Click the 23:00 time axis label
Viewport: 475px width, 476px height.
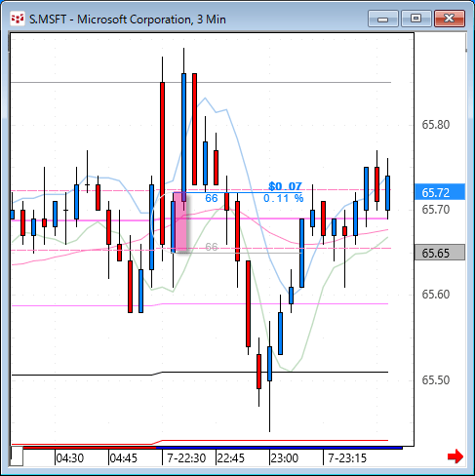pyautogui.click(x=285, y=458)
